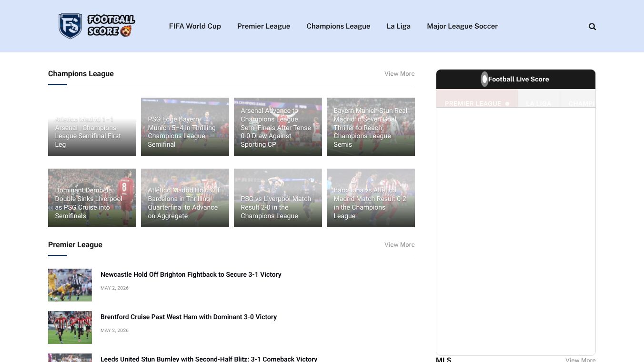Open Atlético Madrid Hold Off Barcelona card
The height and width of the screenshot is (362, 644).
tap(185, 198)
